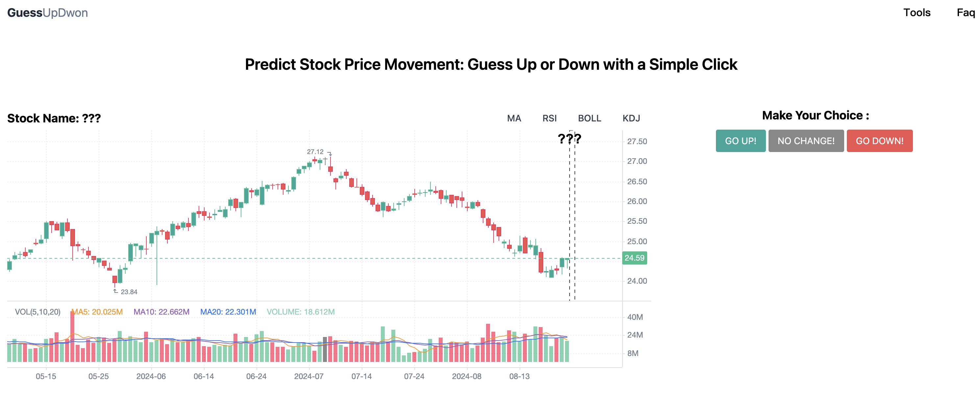Click the MA20 volume average legend
The width and height of the screenshot is (980, 410).
pos(228,311)
